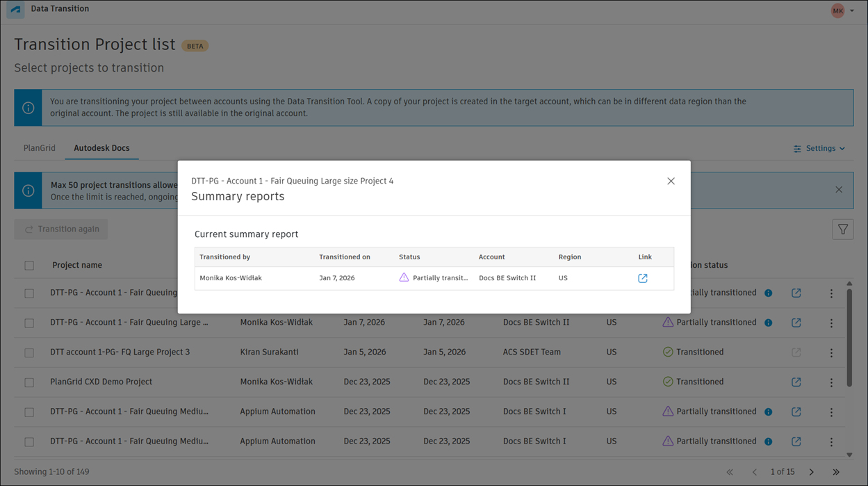Switch to the PlanGrid tab

click(x=40, y=148)
